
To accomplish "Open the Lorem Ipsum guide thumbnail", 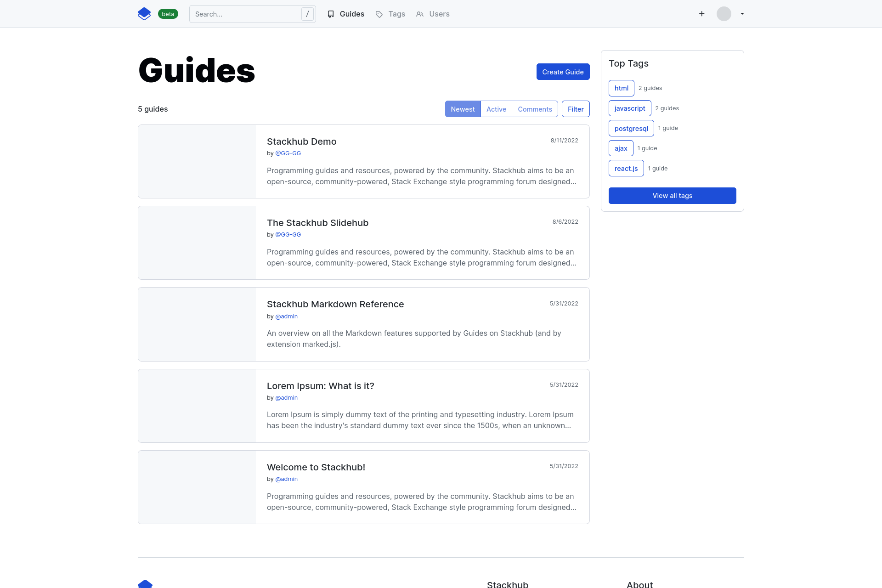I will pyautogui.click(x=197, y=406).
